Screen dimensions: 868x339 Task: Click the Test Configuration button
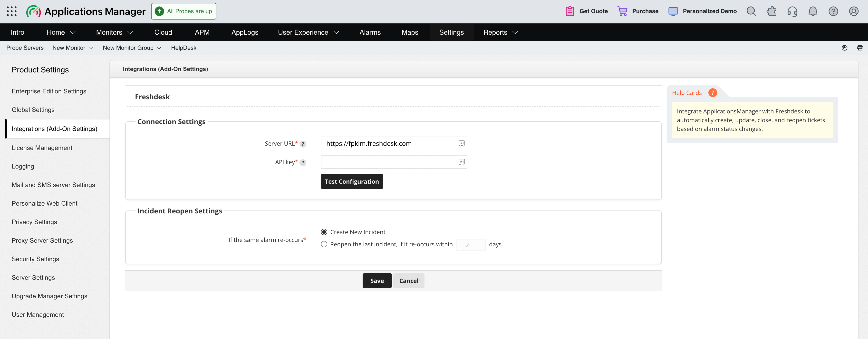coord(352,181)
